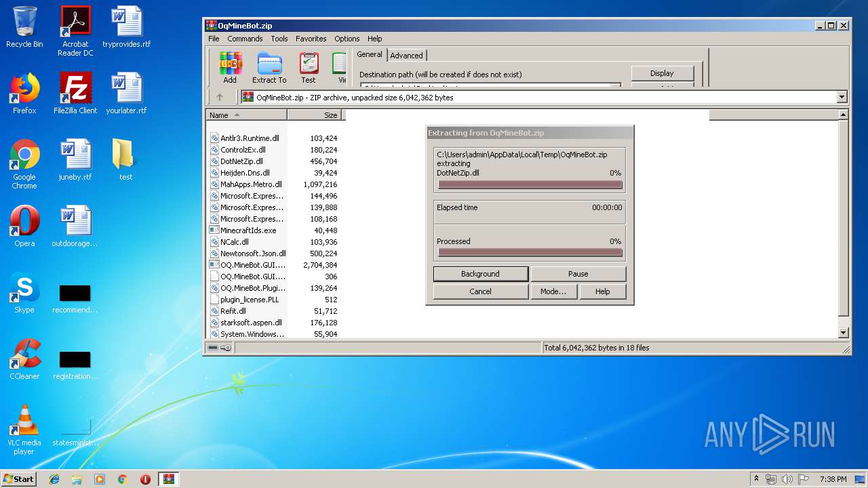Open Recycle Bin desktop icon
Screen dimensions: 868x488
24,27
